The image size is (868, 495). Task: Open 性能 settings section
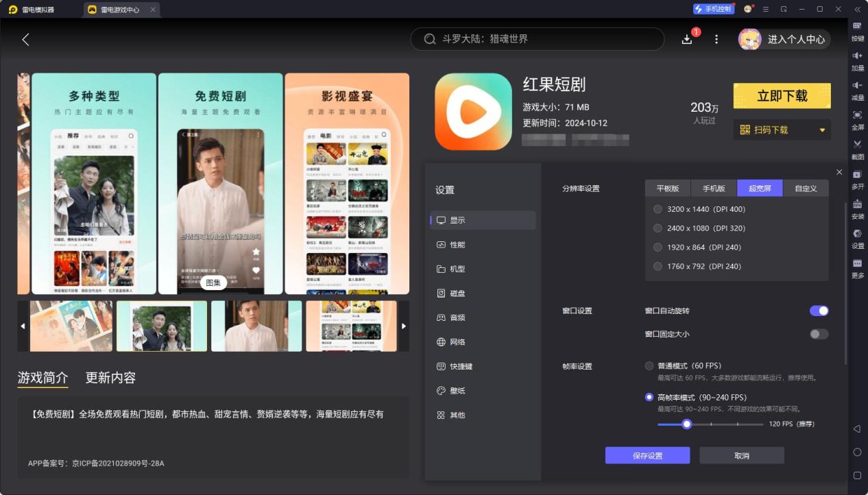[483, 245]
